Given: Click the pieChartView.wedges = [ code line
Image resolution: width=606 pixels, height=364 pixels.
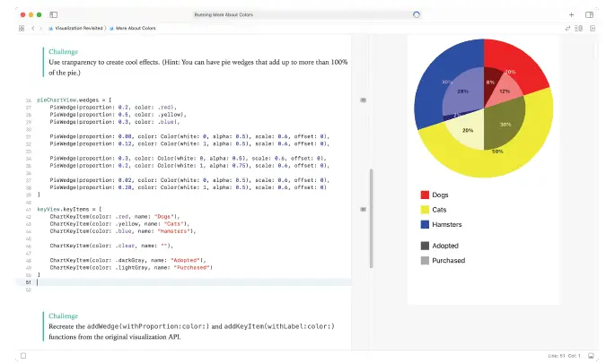Looking at the screenshot, I should 75,100.
